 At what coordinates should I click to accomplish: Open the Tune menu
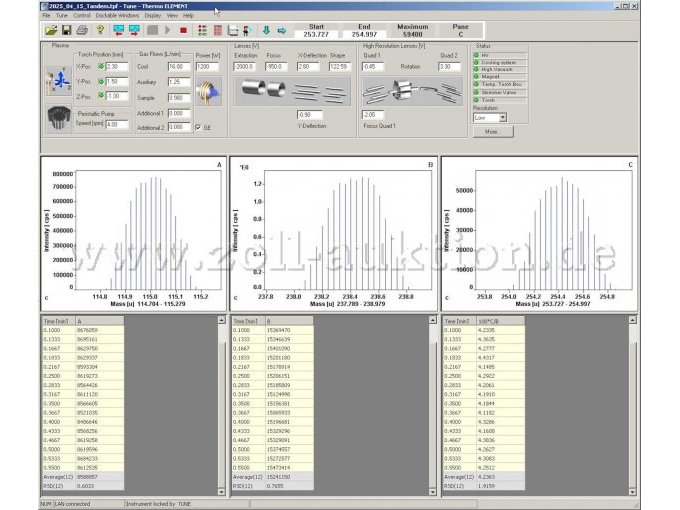click(62, 16)
